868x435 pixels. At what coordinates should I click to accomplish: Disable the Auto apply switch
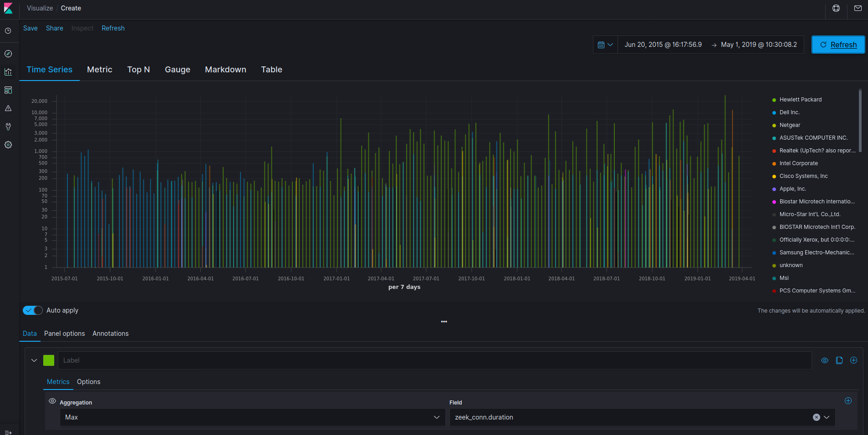point(32,310)
